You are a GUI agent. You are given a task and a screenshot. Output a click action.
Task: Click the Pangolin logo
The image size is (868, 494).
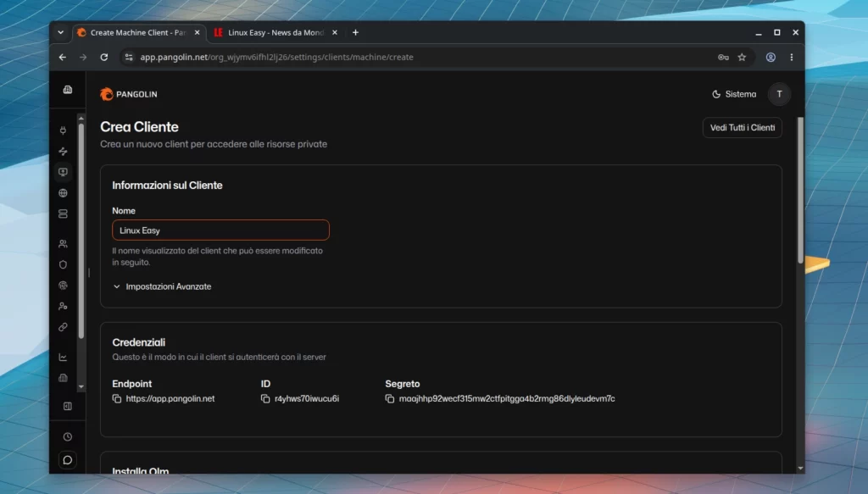tap(129, 94)
